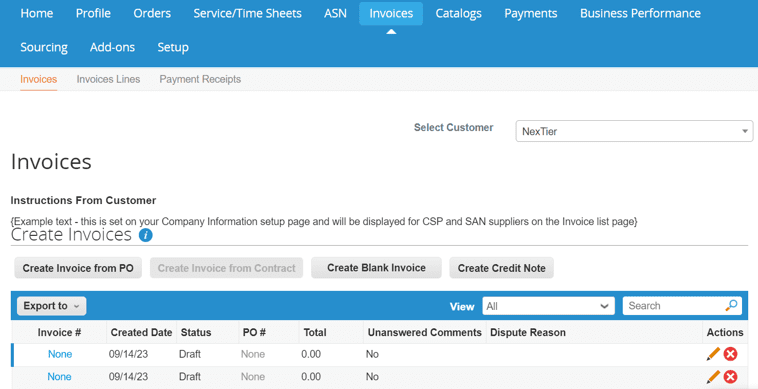Sort by Invoice # column header
This screenshot has height=389, width=758.
(59, 332)
